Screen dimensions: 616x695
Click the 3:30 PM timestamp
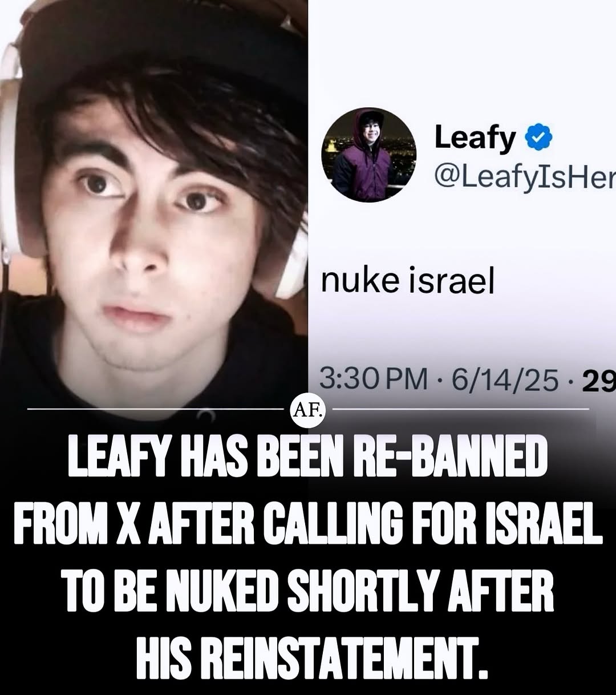(374, 379)
